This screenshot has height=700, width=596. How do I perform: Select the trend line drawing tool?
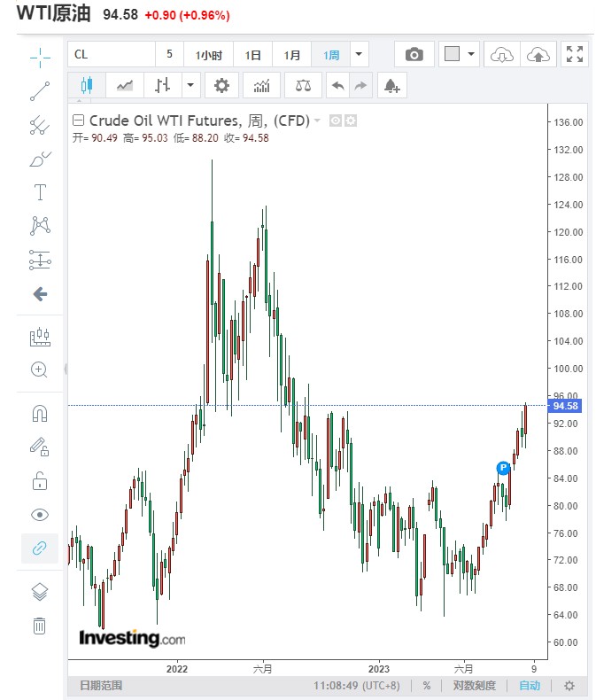click(x=40, y=91)
